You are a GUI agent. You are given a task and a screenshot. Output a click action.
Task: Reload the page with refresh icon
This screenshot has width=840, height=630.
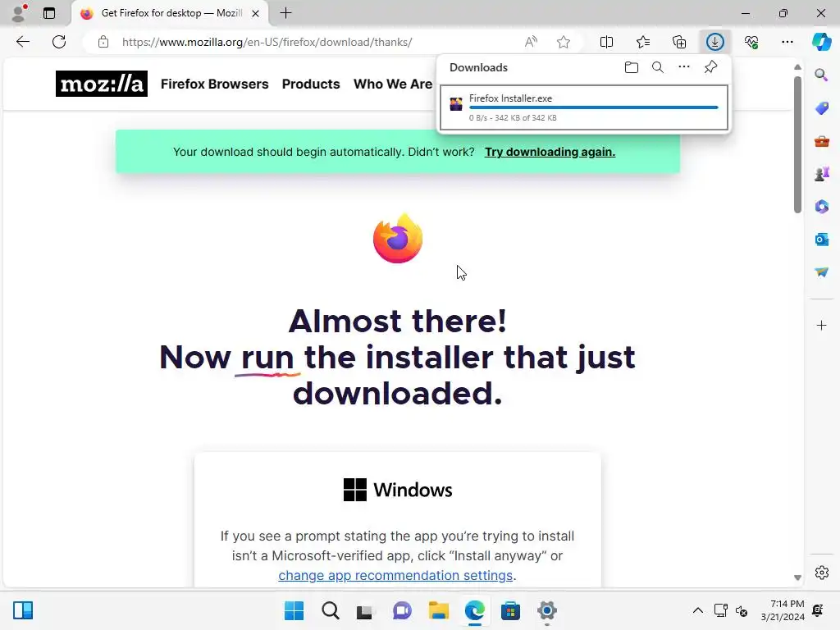coord(59,42)
